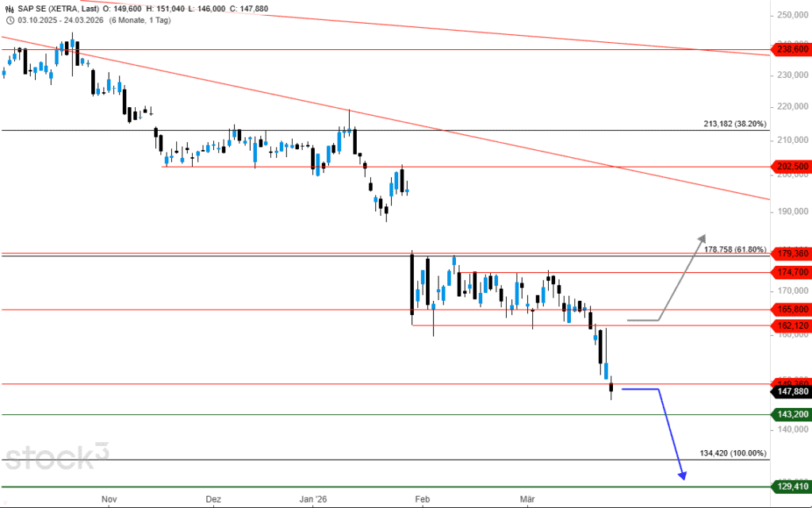Click the 213,182 (38.20%) Fibonacci label
The image size is (812, 508).
pyautogui.click(x=734, y=124)
